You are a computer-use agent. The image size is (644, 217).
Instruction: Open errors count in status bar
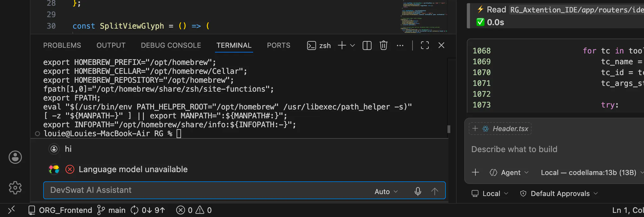[184, 210]
